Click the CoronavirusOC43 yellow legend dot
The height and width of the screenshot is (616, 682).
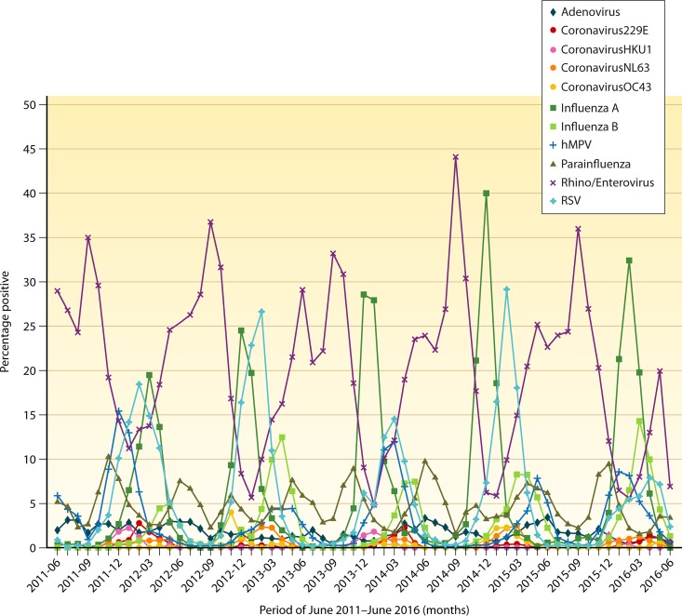[553, 87]
